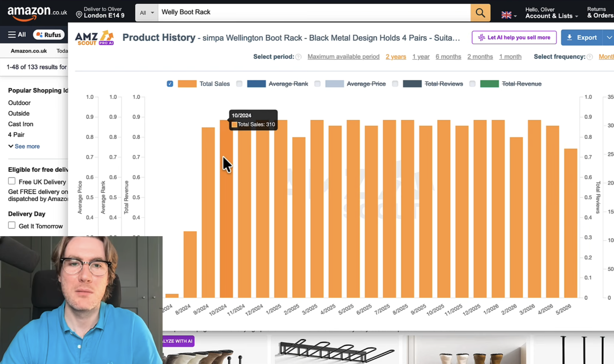Open the Export options dropdown arrow
This screenshot has width=614, height=364.
click(609, 38)
